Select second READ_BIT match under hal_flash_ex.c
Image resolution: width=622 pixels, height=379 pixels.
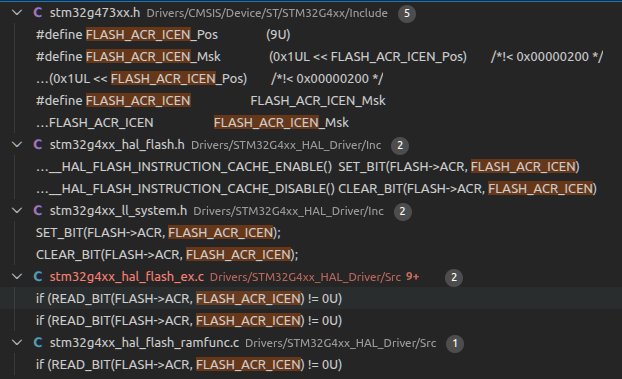189,320
